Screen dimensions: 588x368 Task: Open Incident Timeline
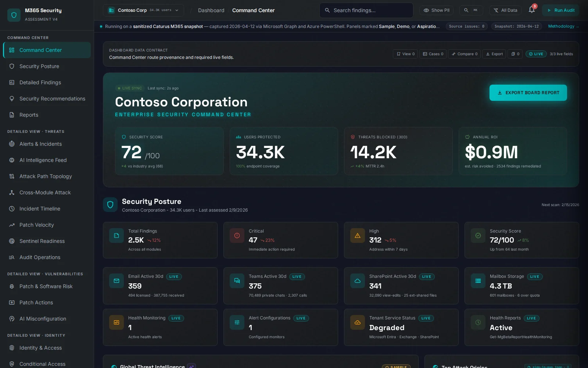click(x=47, y=209)
